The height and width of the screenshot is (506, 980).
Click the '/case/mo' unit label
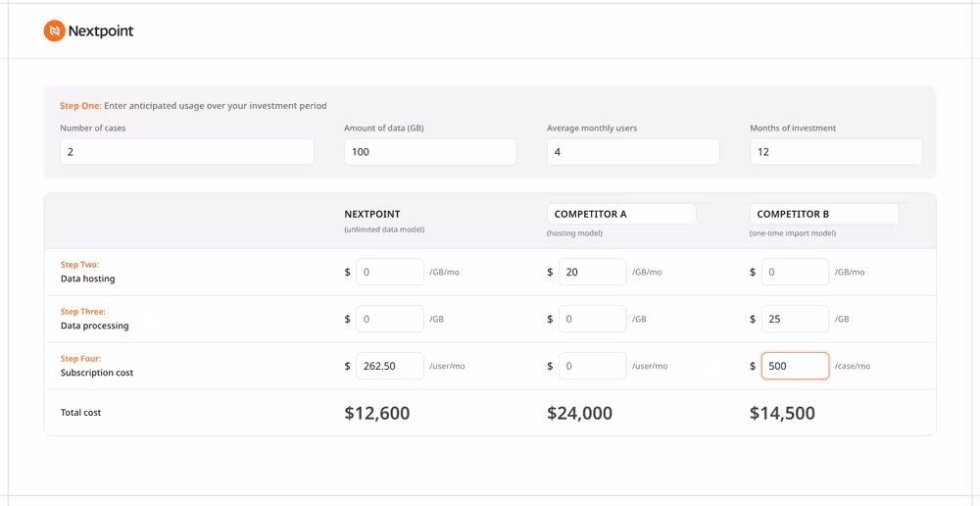pyautogui.click(x=853, y=367)
